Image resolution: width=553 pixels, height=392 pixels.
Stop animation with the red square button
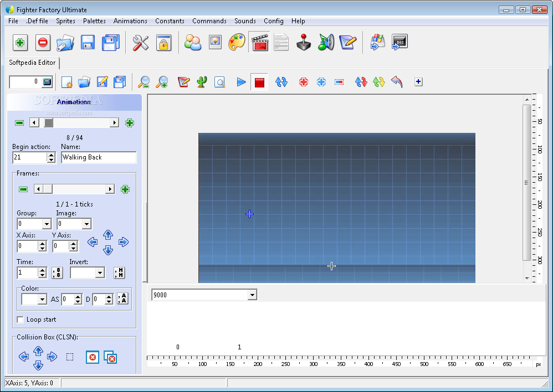259,82
